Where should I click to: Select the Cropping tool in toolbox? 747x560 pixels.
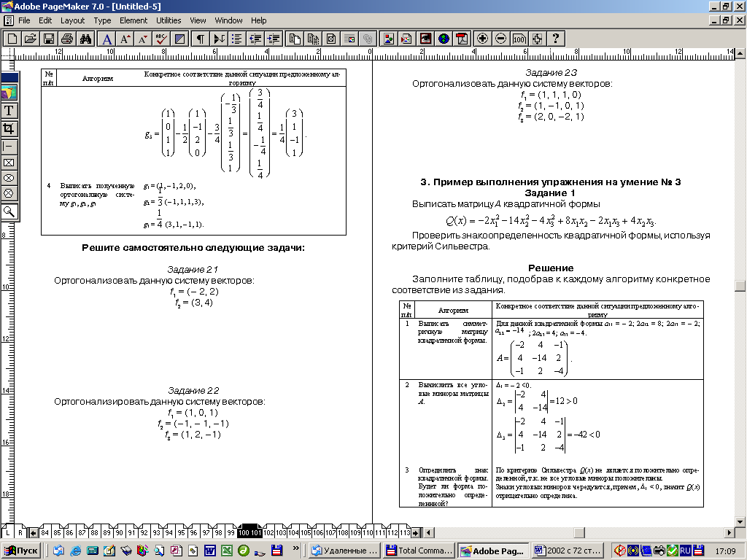point(9,128)
